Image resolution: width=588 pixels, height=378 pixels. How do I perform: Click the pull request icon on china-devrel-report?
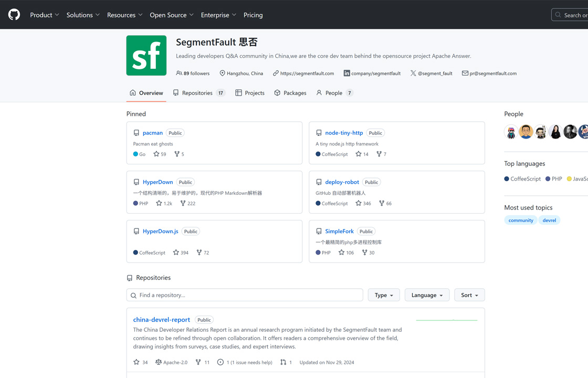tap(283, 362)
